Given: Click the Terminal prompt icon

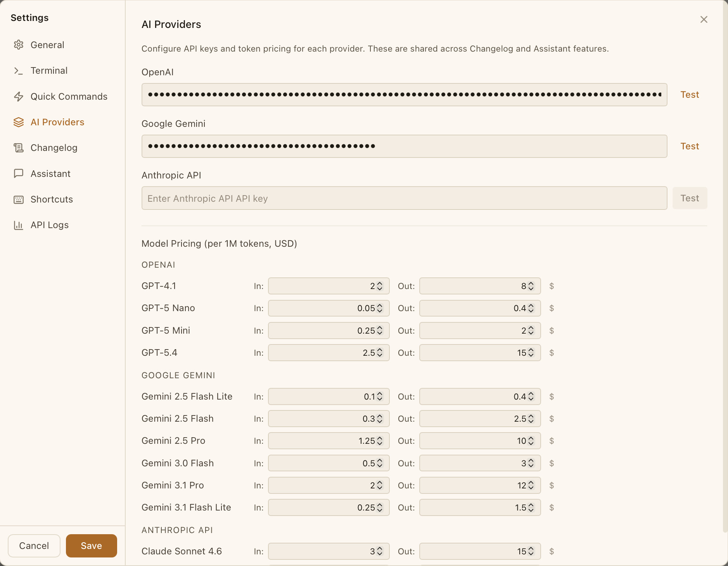Looking at the screenshot, I should (x=19, y=71).
